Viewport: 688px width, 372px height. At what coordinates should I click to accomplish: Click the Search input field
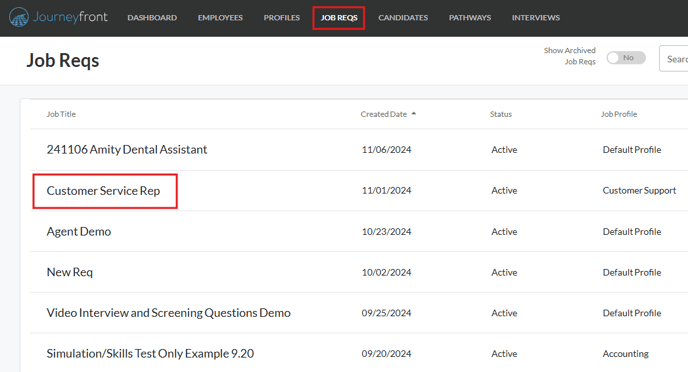(x=674, y=58)
